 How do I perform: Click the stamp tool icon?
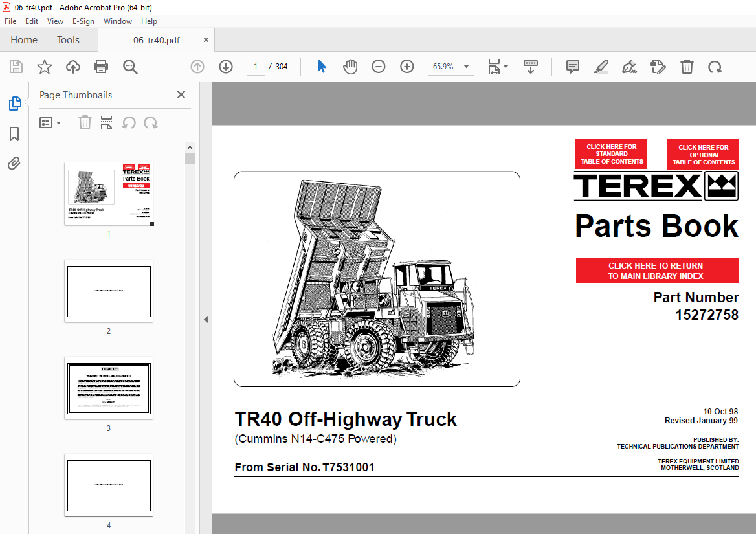click(658, 67)
